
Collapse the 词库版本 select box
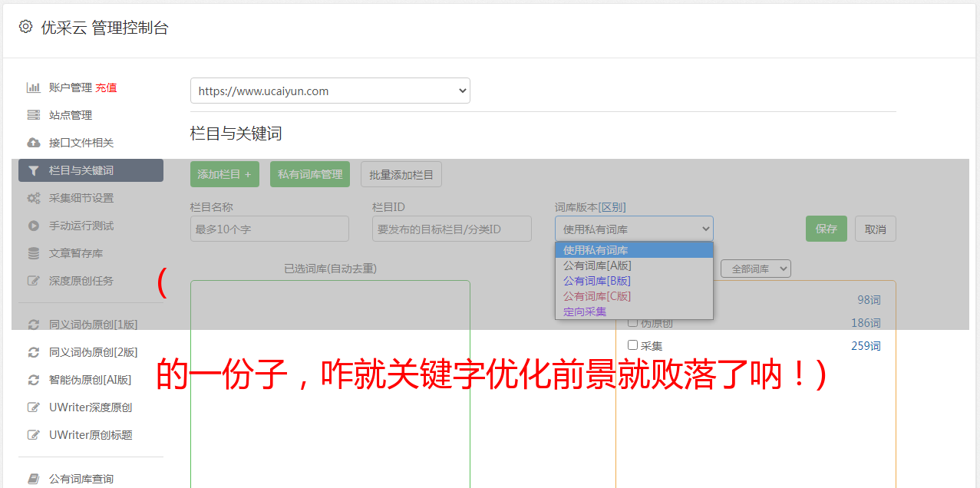pyautogui.click(x=634, y=229)
